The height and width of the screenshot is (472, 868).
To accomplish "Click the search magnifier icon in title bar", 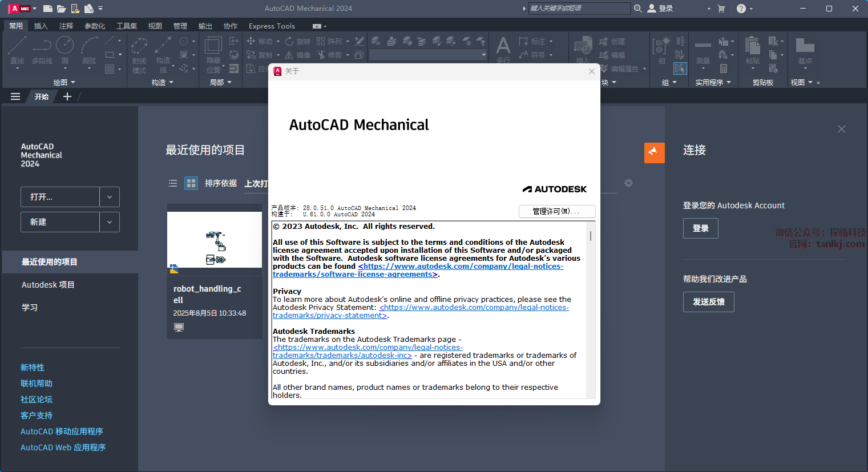I will 638,9.
